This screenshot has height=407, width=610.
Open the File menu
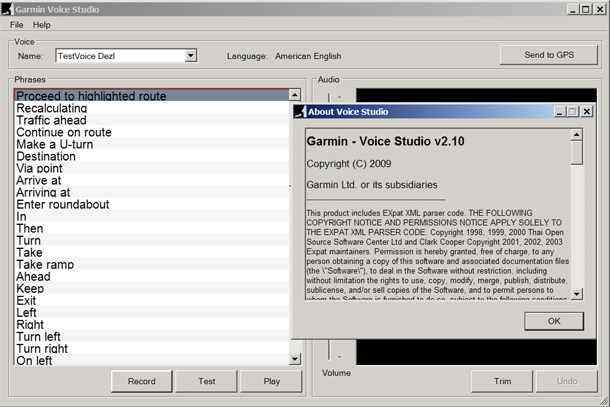pyautogui.click(x=16, y=25)
